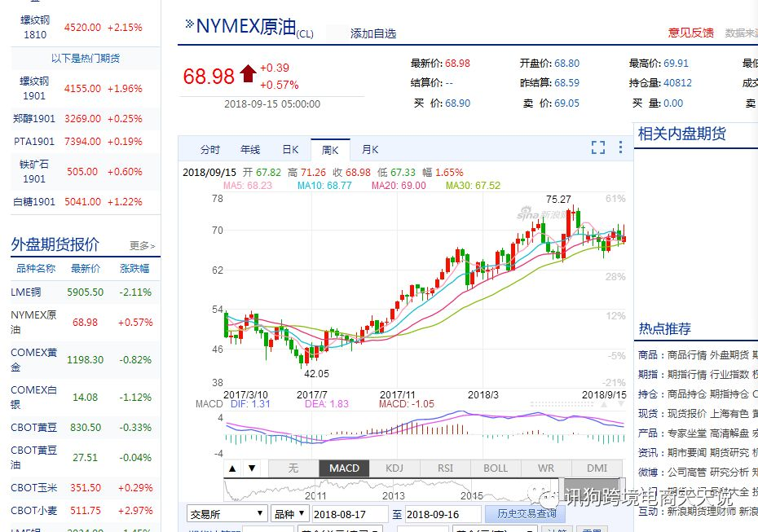Open the 期指行情 link
The height and width of the screenshot is (532, 758).
(x=687, y=375)
